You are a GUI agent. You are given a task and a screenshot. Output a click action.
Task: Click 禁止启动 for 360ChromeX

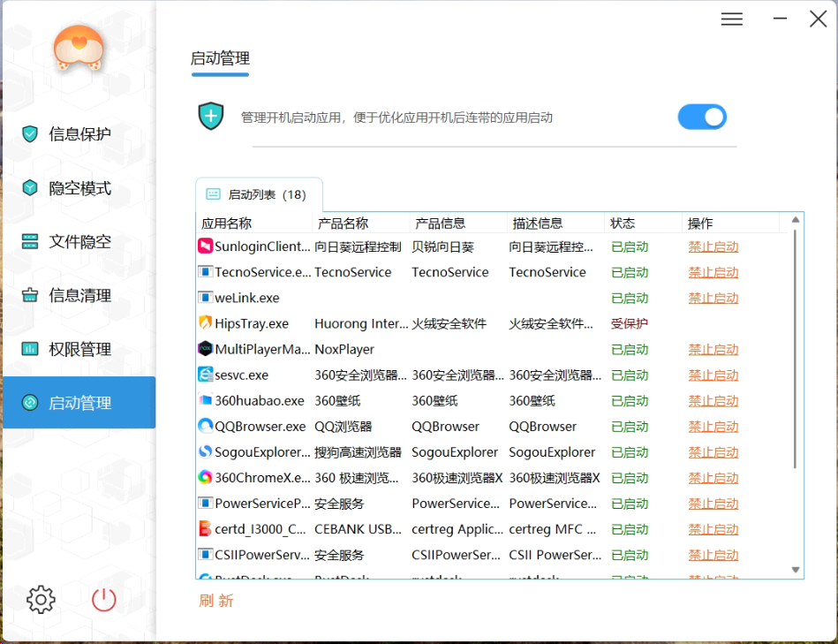coord(713,478)
